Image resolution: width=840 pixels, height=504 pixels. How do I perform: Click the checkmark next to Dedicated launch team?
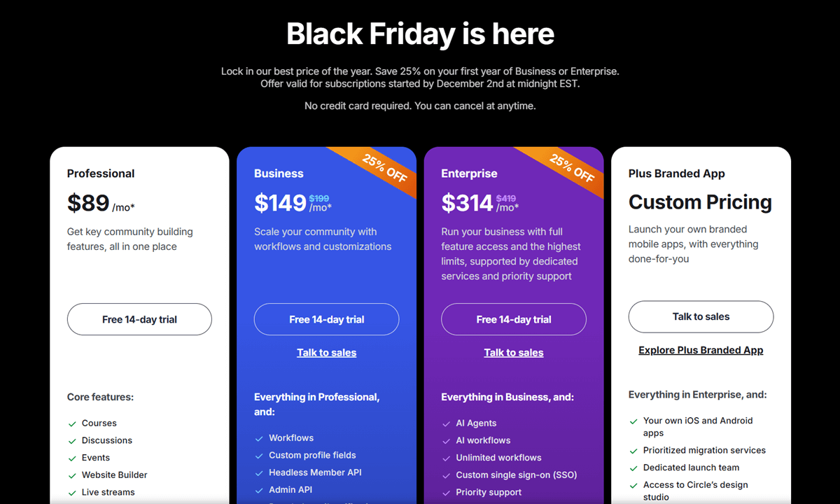pyautogui.click(x=632, y=468)
